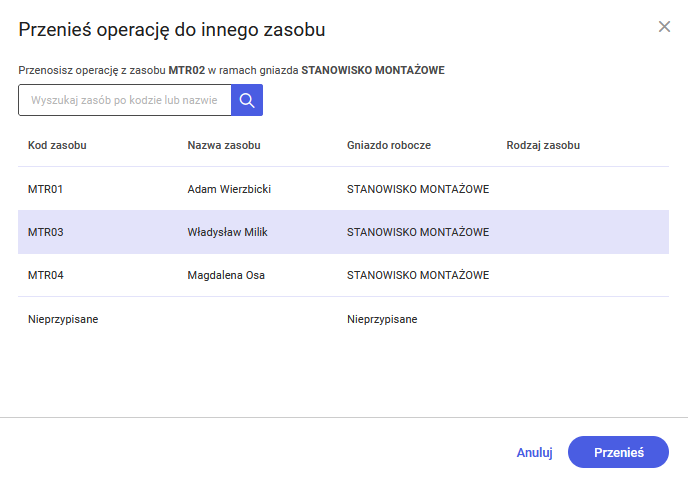The height and width of the screenshot is (486, 688).
Task: Click the name Władysław Milik
Action: point(227,232)
